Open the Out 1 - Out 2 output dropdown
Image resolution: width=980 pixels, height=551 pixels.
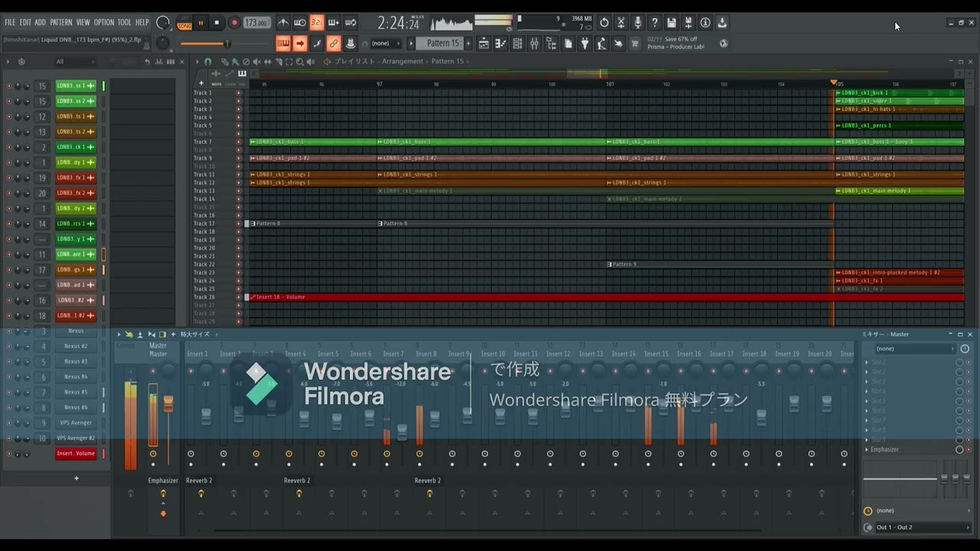[x=923, y=527]
